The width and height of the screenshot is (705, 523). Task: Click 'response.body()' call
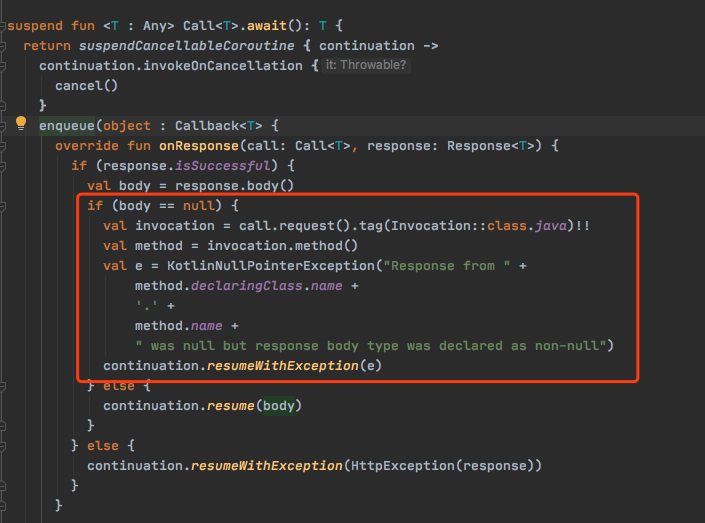pyautogui.click(x=234, y=186)
